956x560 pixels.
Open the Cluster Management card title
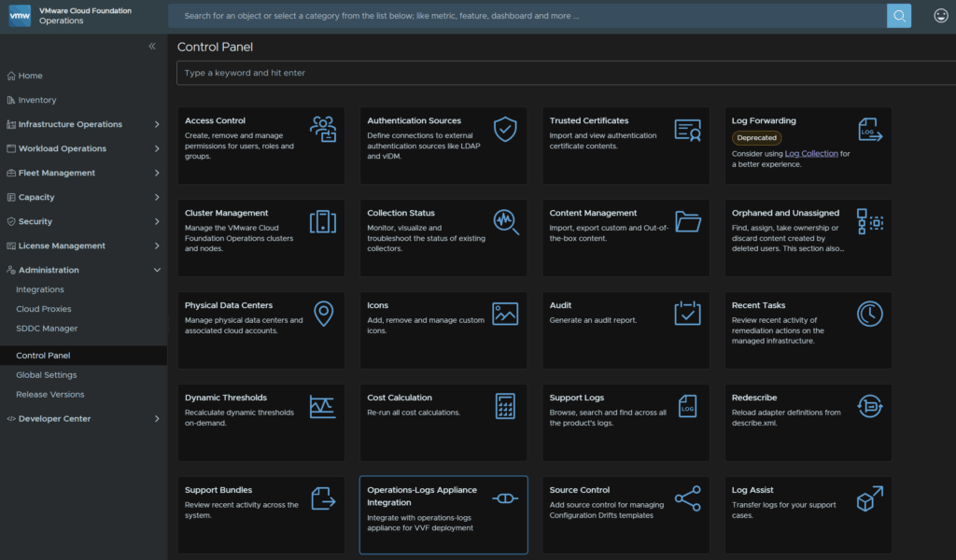tap(226, 213)
